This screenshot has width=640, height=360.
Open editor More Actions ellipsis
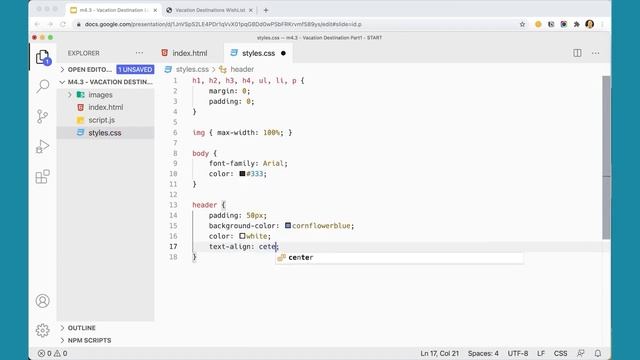coord(596,53)
